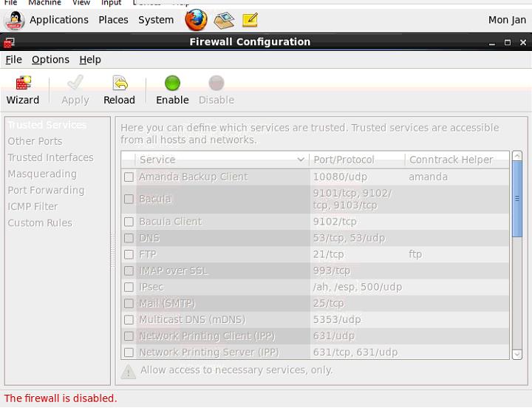Launch the Firewall Wizard tool
Image resolution: width=532 pixels, height=408 pixels.
tap(23, 90)
